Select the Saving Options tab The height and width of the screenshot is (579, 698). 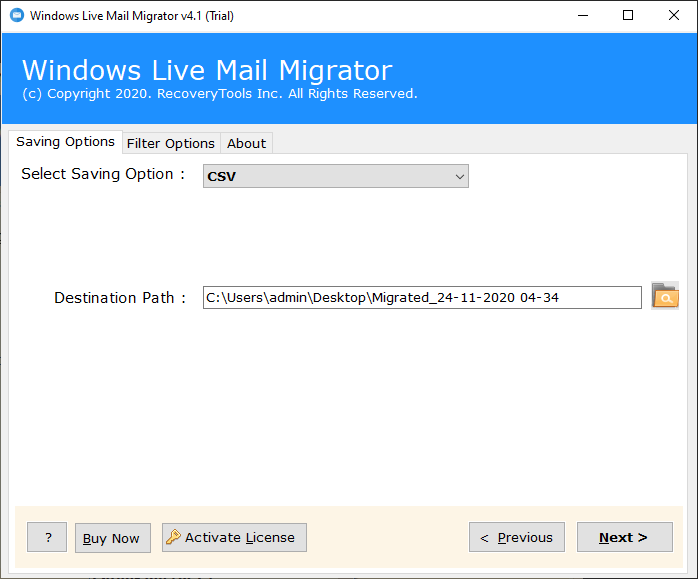tap(65, 142)
